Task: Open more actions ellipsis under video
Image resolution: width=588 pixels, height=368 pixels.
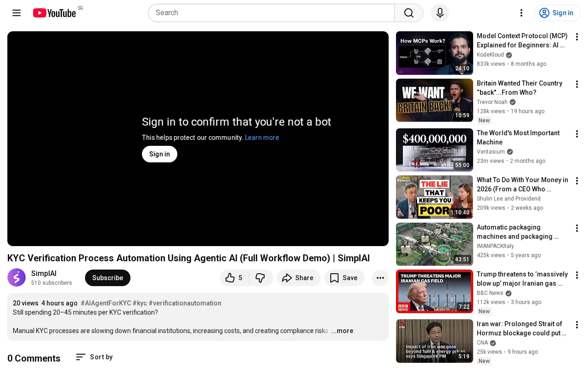Action: pyautogui.click(x=380, y=278)
